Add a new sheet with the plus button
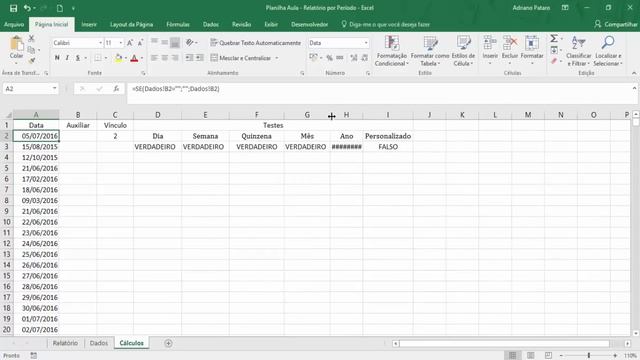This screenshot has height=360, width=640. 168,343
